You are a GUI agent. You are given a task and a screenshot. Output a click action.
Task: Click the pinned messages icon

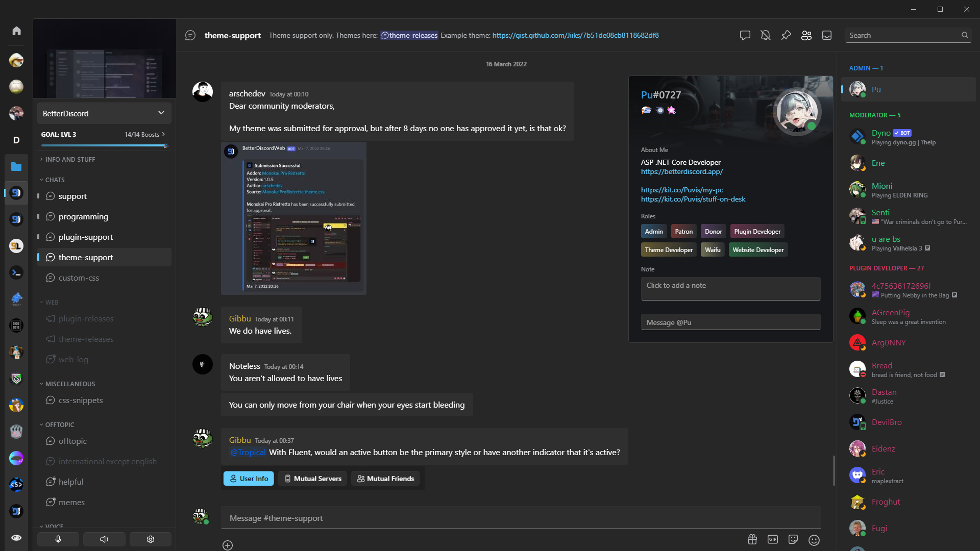(786, 35)
